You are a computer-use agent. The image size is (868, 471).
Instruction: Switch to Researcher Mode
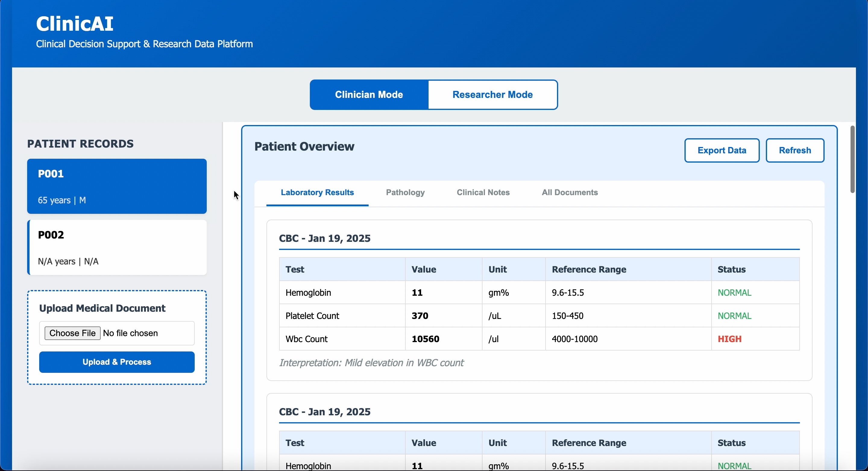492,95
